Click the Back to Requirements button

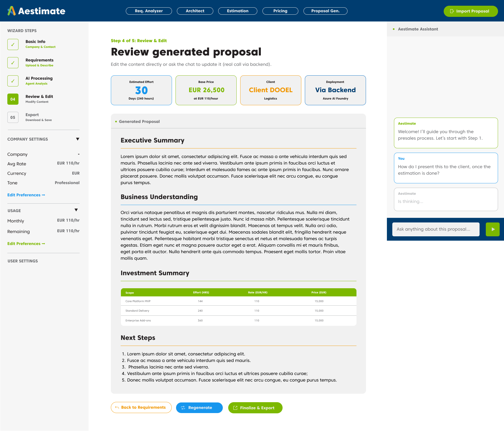coord(141,407)
